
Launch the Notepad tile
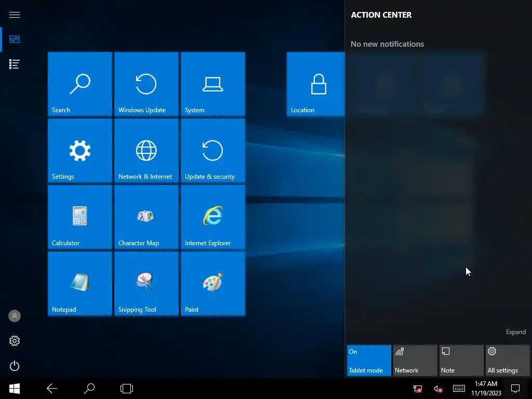(x=80, y=284)
